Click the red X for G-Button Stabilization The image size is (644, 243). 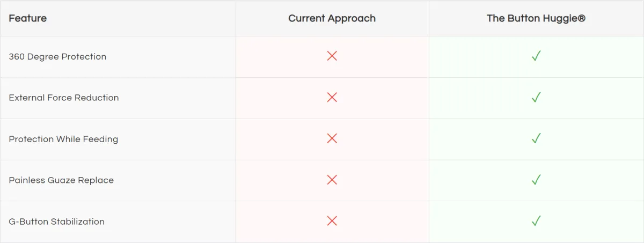tap(332, 221)
